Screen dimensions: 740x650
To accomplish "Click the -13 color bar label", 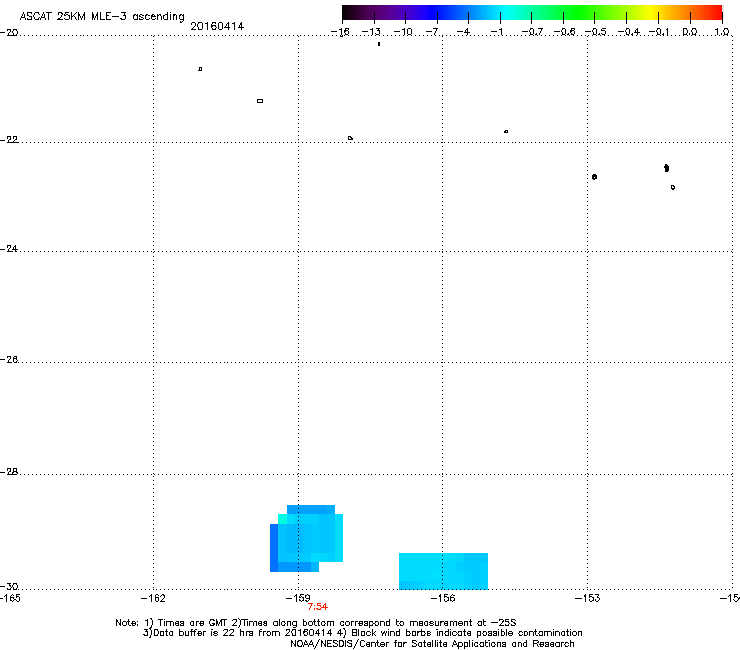I will point(371,32).
